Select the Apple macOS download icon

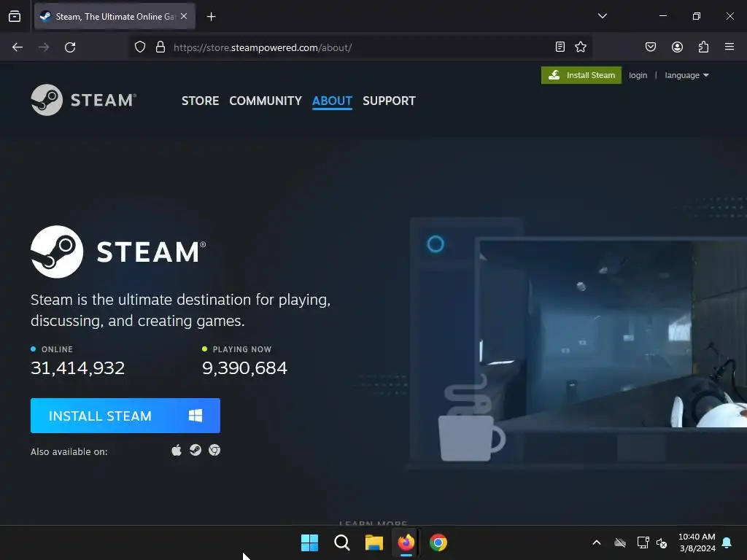coord(177,450)
